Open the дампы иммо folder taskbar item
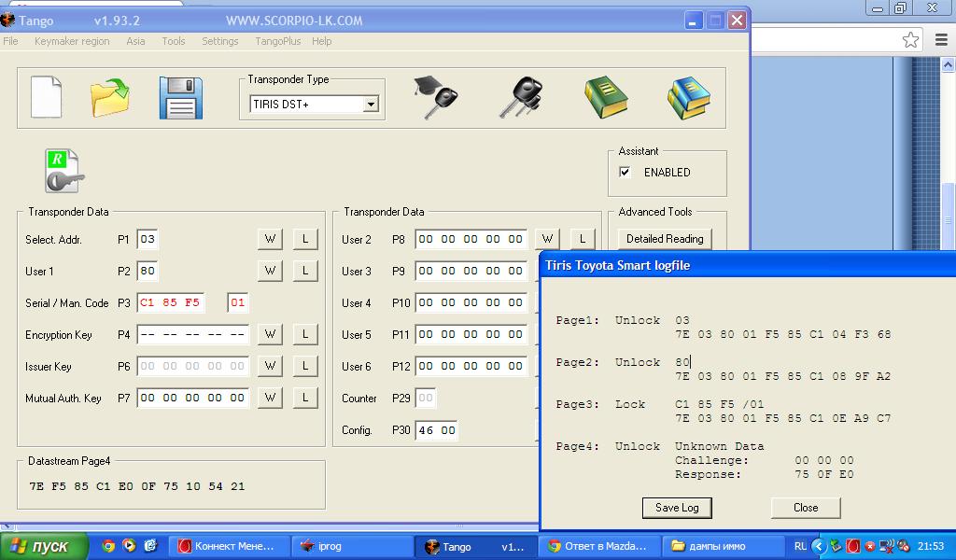Viewport: 956px width, 560px height. point(725,546)
